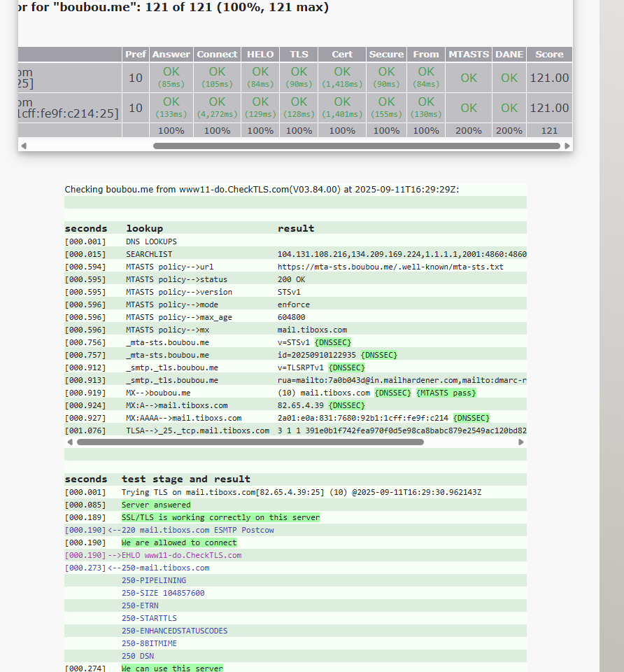Click the "250-8BITMIME" response line

click(149, 644)
